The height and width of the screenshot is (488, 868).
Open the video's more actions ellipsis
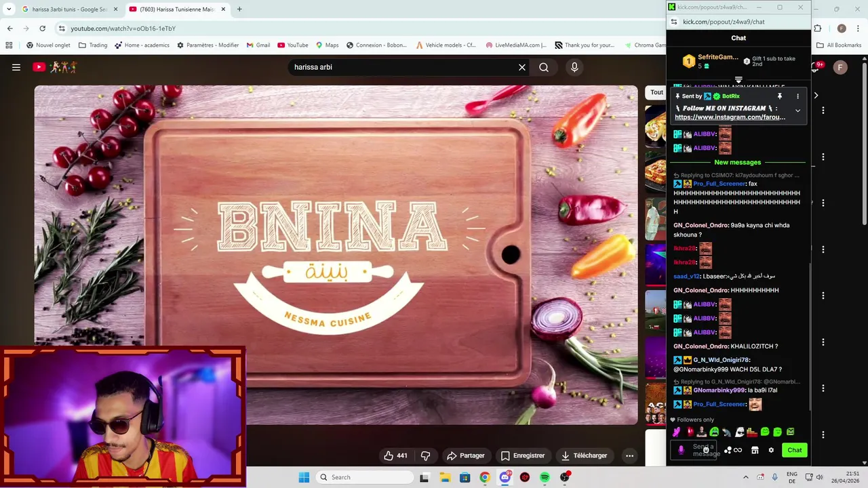[x=629, y=455]
